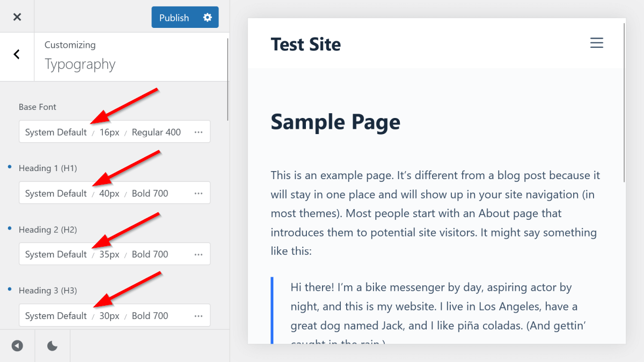Click Regular 400 weight in Base Font
644x362 pixels.
(x=156, y=132)
